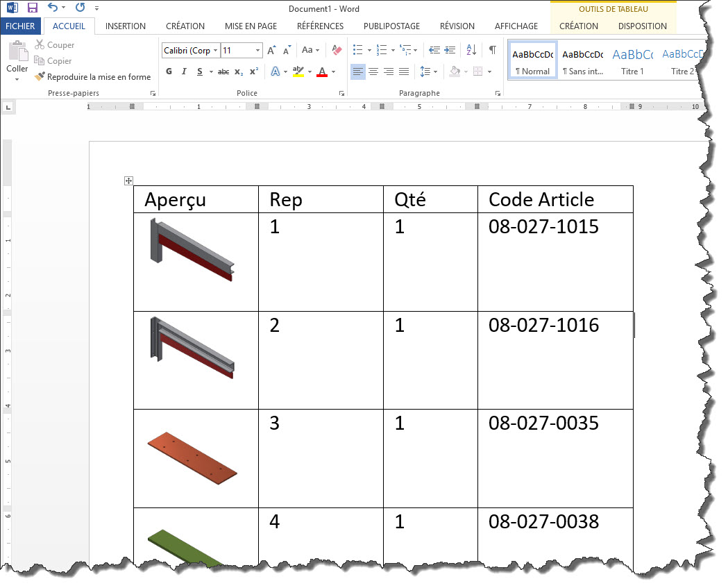Click the Reproduire la mise en forme paintbrush
Image resolution: width=728 pixels, height=588 pixels.
click(x=40, y=77)
